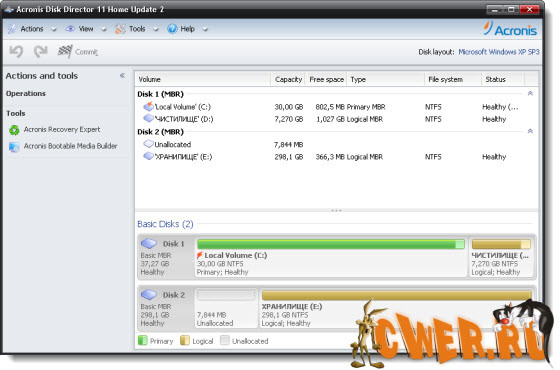The width and height of the screenshot is (560, 370).
Task: Click the red flag on Local Volume (C:)
Action: pos(200,255)
